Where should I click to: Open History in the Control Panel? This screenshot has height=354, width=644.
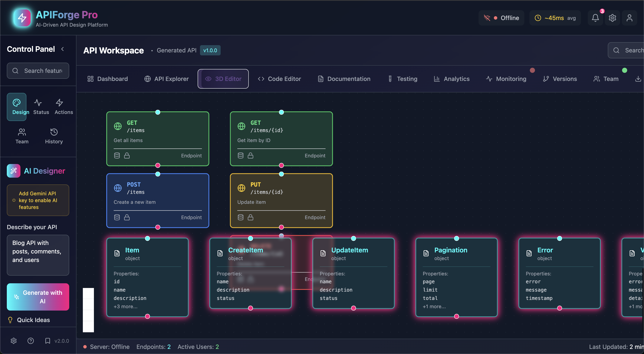click(x=54, y=136)
